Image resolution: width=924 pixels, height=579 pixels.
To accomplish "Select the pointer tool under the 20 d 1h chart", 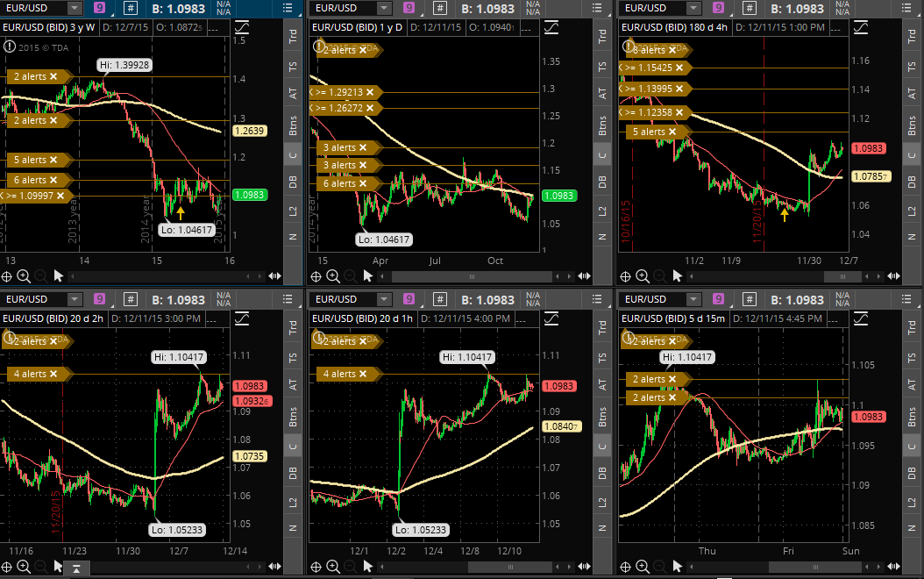I will click(367, 567).
